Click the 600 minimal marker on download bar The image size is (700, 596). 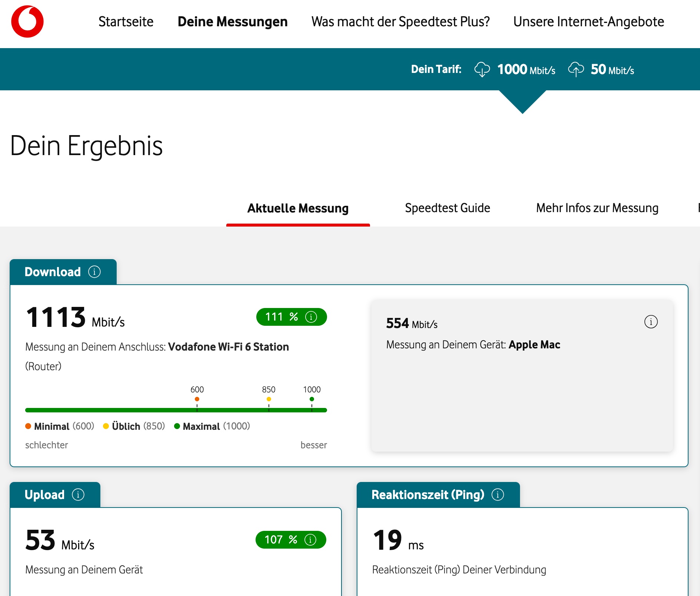point(197,399)
